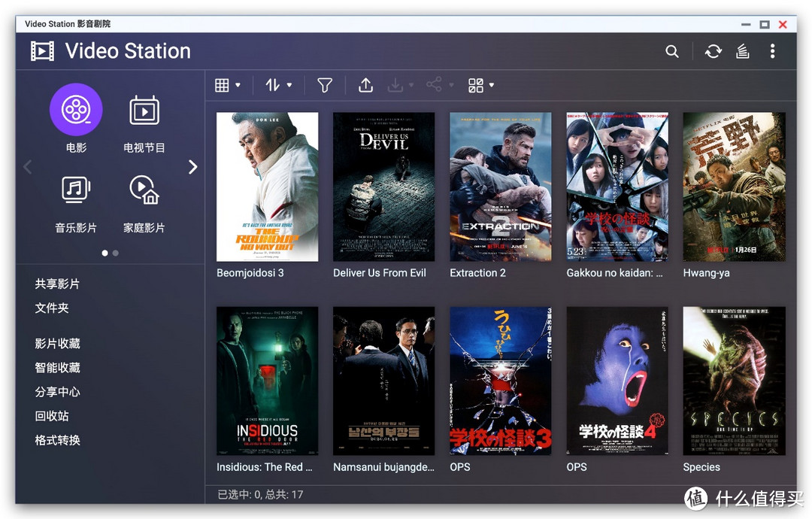The image size is (812, 519).
Task: Open 回收站 in sidebar
Action: [52, 416]
